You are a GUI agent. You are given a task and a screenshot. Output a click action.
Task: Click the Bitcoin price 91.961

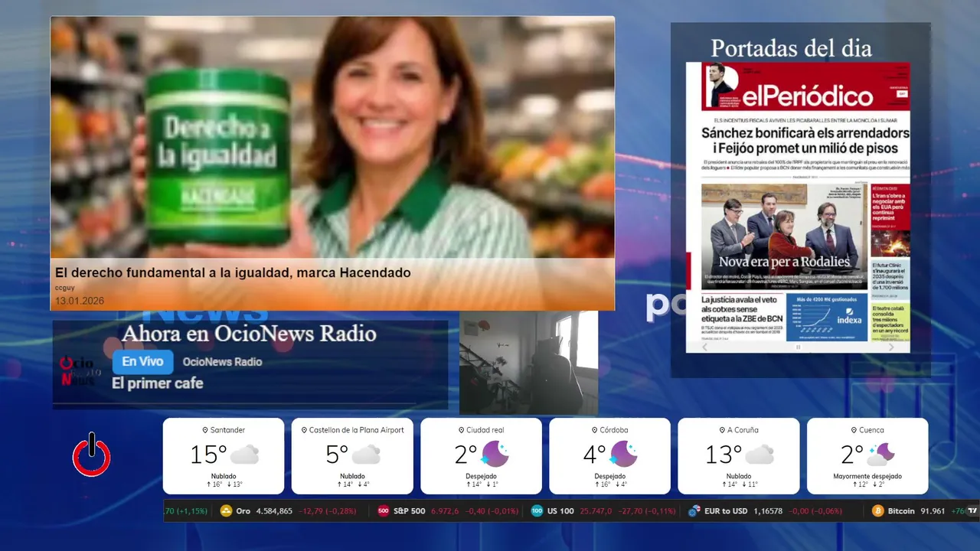coord(933,510)
